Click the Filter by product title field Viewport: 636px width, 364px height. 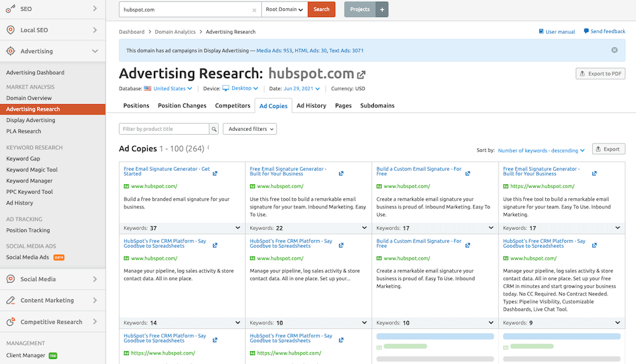point(164,129)
